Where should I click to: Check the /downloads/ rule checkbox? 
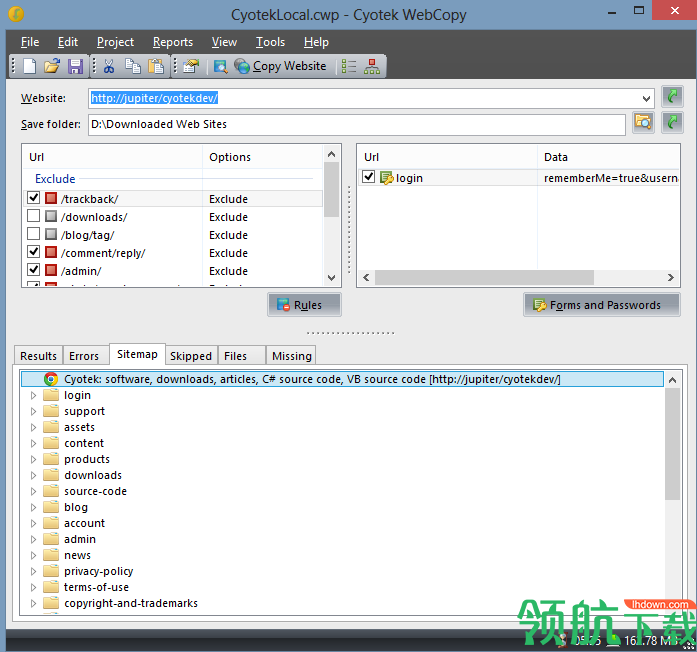click(x=33, y=216)
